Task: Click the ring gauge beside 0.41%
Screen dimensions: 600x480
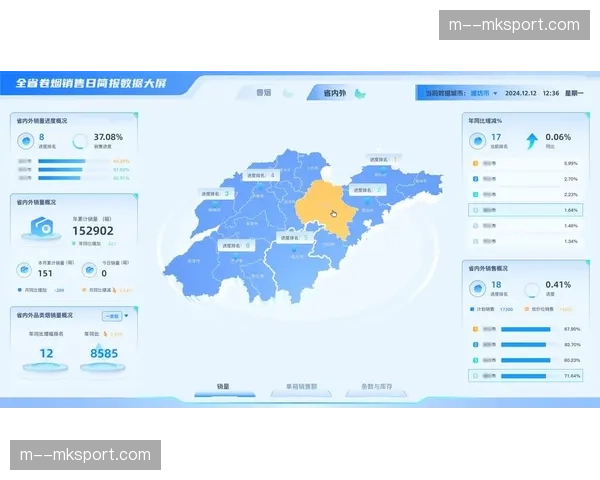Action: coord(532,289)
